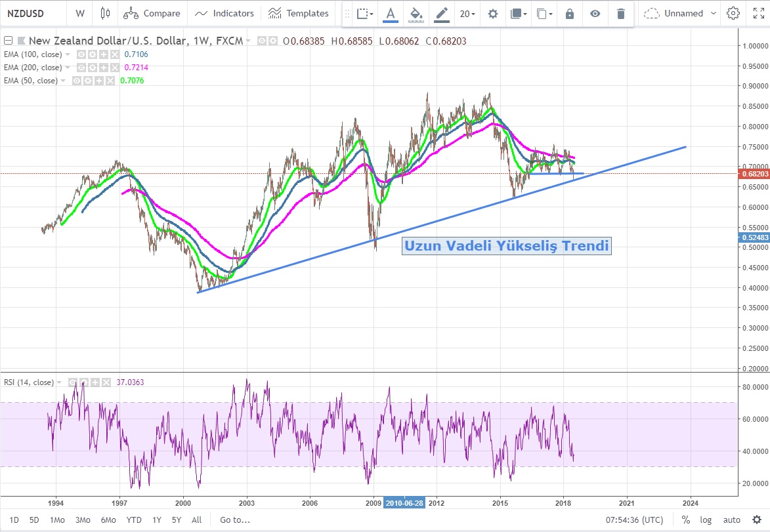The width and height of the screenshot is (770, 532).
Task: Open chart properties gear at top right
Action: (733, 13)
